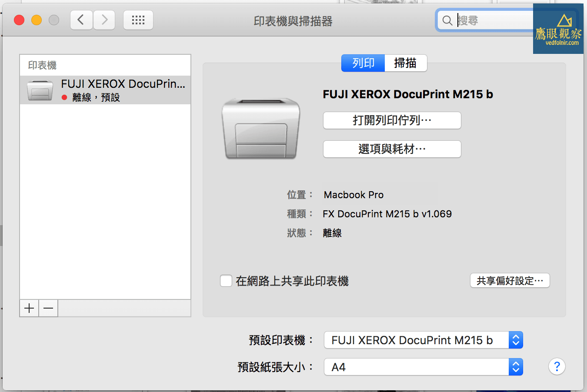This screenshot has width=587, height=392.
Task: Click 打開列印佇列 button
Action: [x=392, y=120]
